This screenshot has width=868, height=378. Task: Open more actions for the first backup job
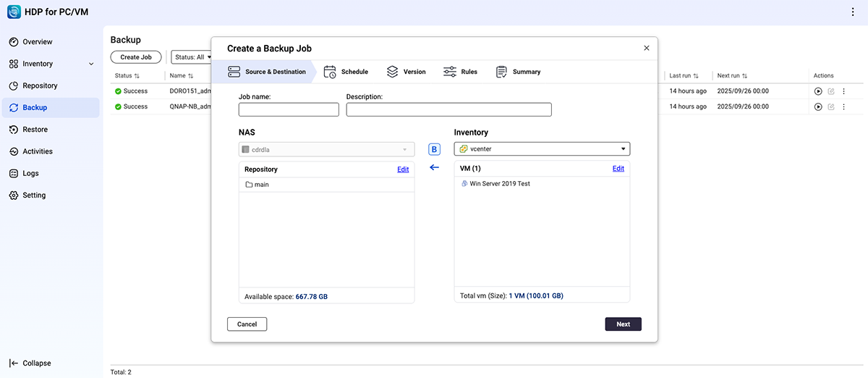tap(843, 91)
